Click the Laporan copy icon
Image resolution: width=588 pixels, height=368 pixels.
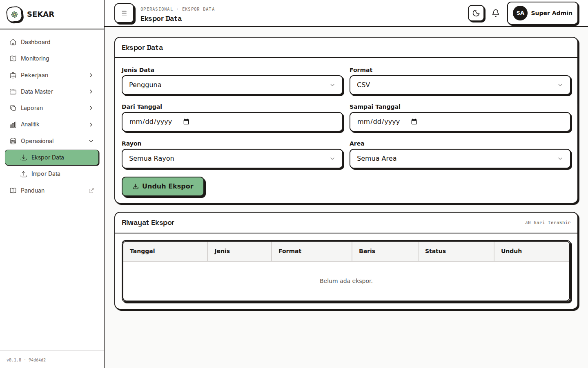[x=13, y=108]
